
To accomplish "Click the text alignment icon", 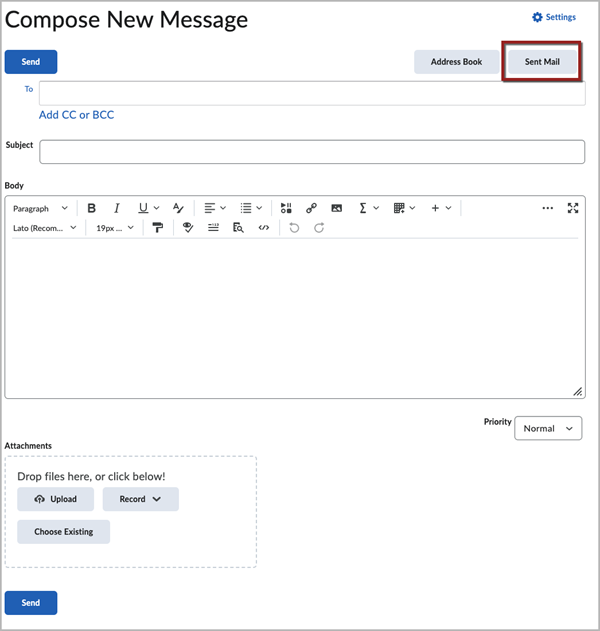I will tap(209, 208).
